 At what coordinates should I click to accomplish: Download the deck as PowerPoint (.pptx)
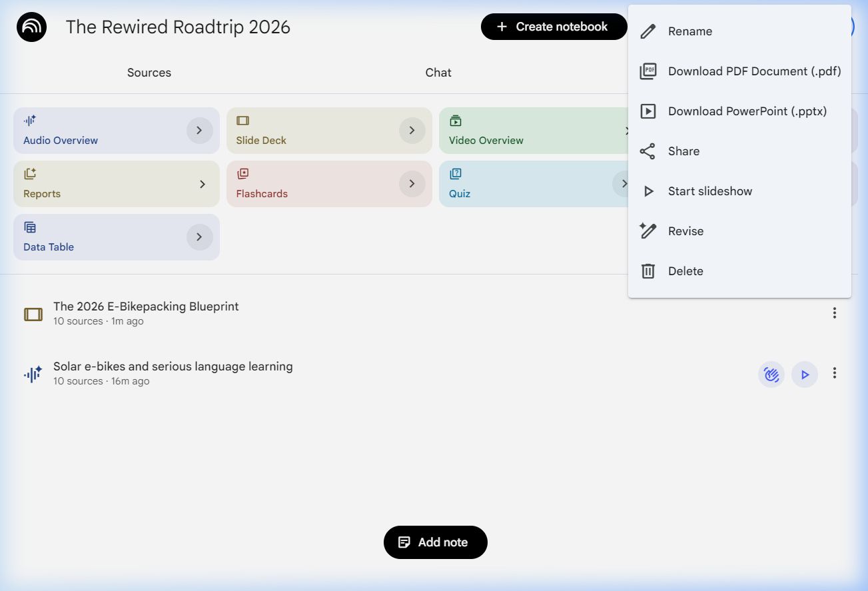[x=747, y=111]
